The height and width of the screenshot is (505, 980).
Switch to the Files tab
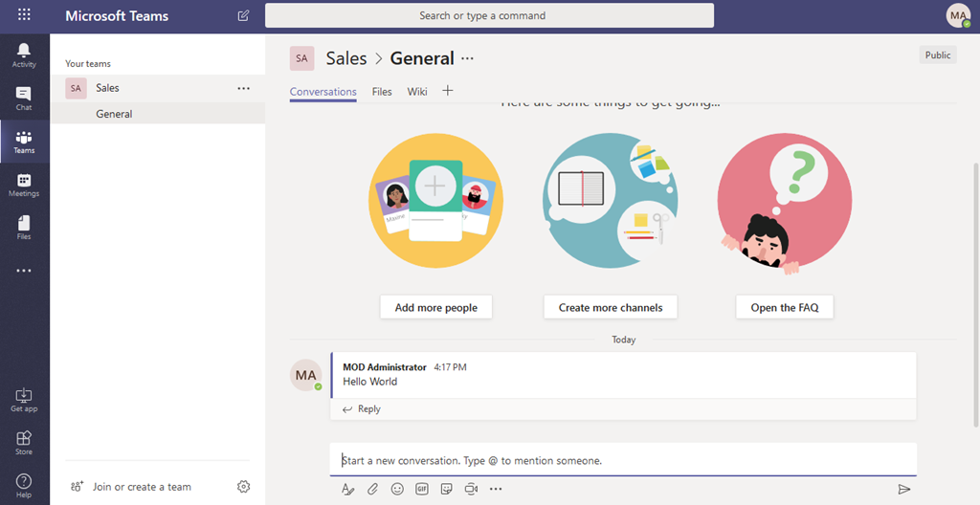coord(382,92)
